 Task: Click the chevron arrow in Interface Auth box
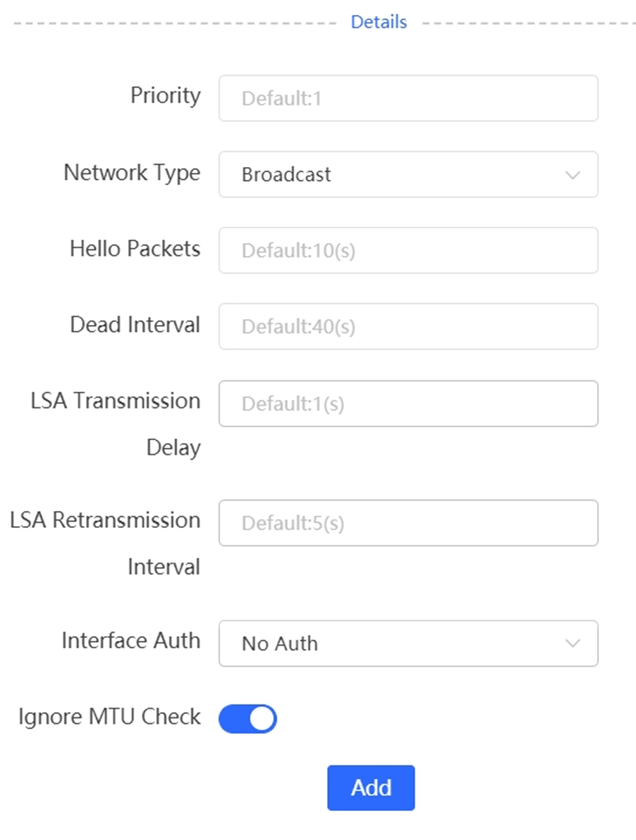tap(572, 643)
